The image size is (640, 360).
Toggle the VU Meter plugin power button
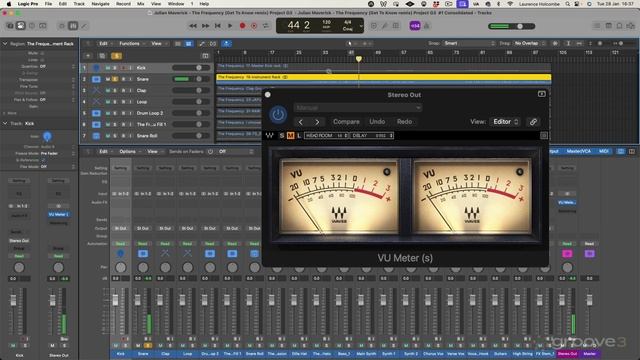point(278,115)
